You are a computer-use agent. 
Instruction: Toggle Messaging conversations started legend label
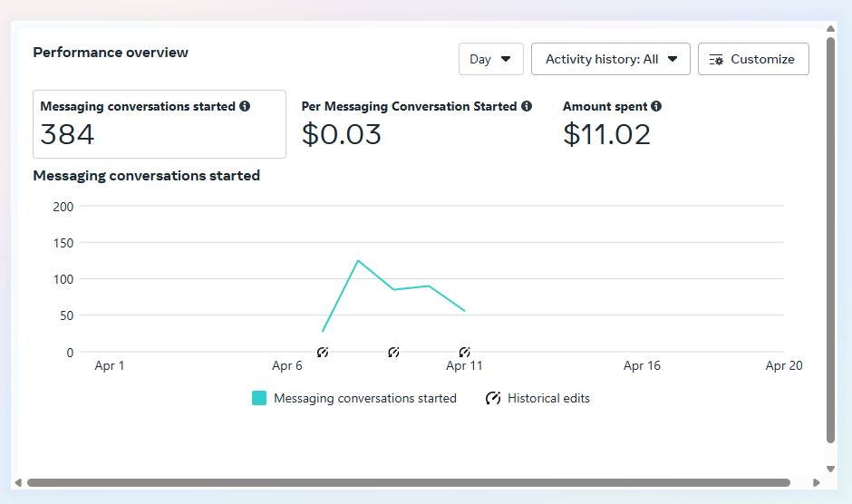click(x=364, y=398)
